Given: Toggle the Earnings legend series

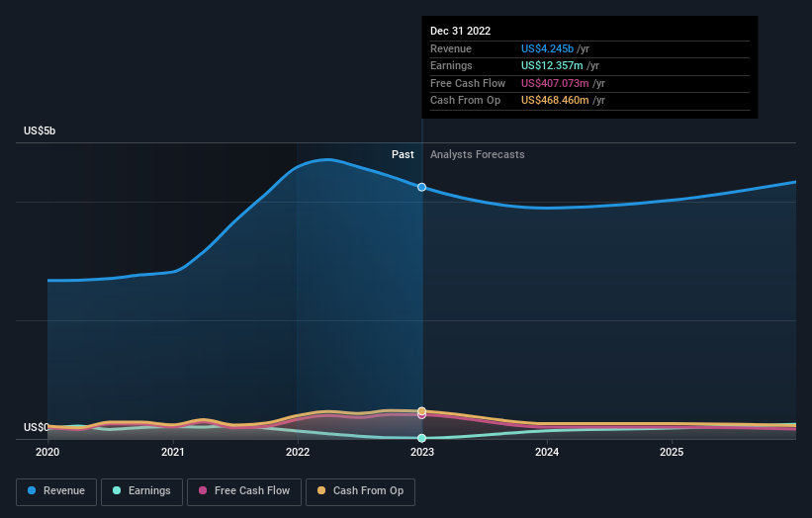Looking at the screenshot, I should [141, 491].
